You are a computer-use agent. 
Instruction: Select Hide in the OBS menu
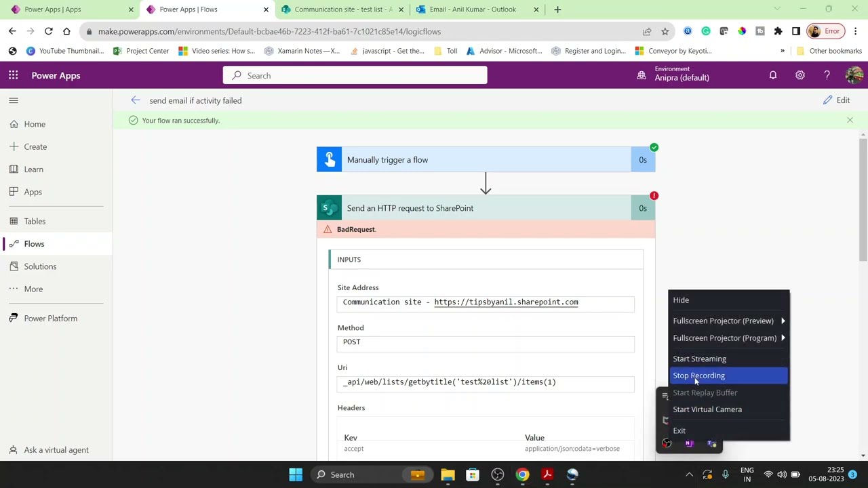pyautogui.click(x=728, y=300)
